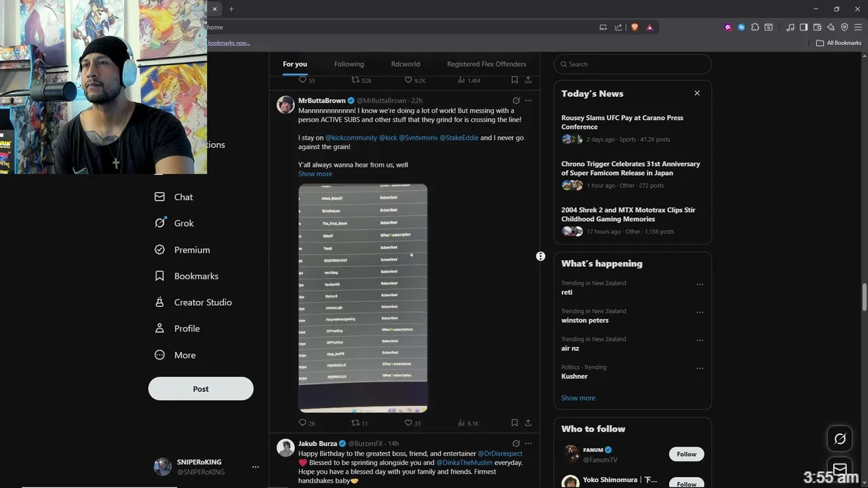Switch to the Following tab
The width and height of the screenshot is (868, 488).
click(349, 64)
